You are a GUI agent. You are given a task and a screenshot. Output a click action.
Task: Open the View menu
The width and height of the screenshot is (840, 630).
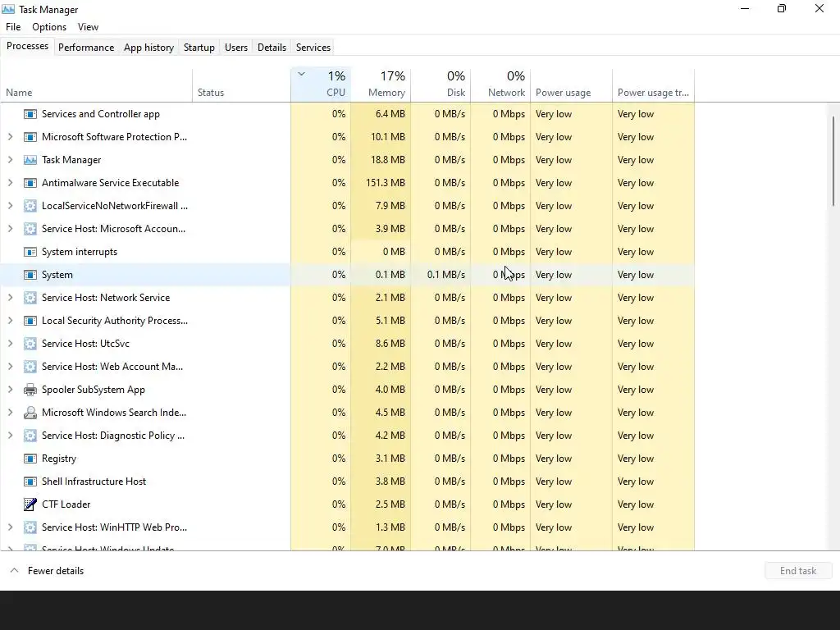pos(88,27)
